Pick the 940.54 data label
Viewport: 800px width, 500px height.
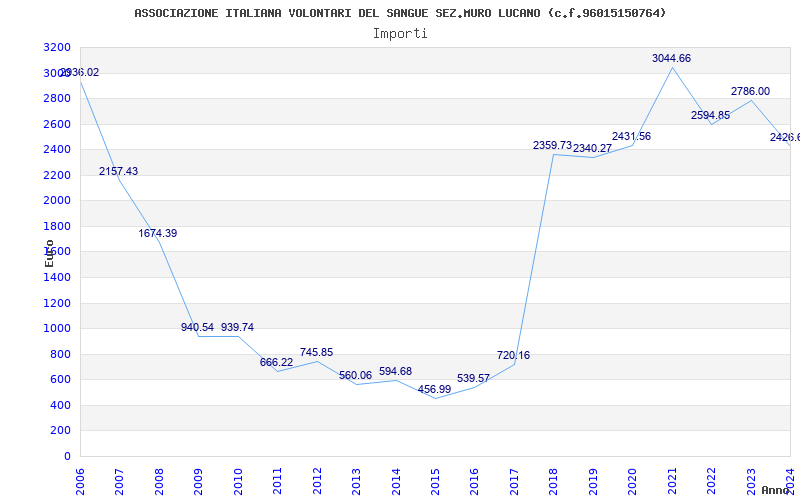tap(197, 327)
